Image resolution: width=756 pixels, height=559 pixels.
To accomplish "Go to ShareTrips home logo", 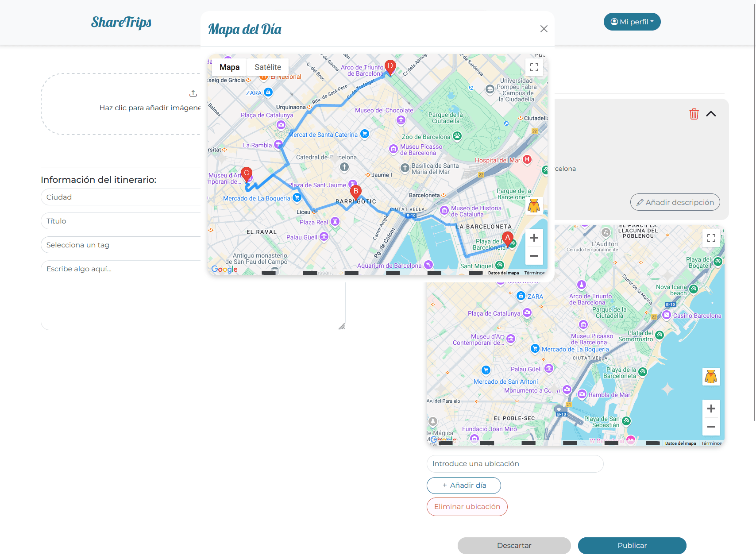I will click(121, 22).
